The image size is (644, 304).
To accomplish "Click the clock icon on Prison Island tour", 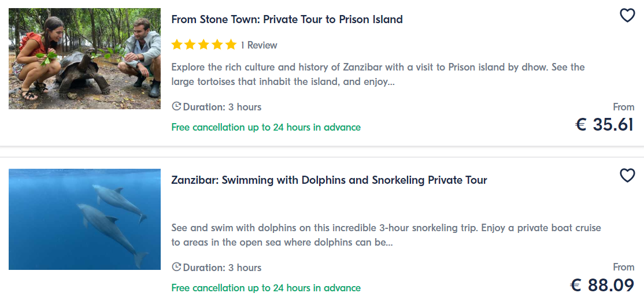I will (176, 106).
